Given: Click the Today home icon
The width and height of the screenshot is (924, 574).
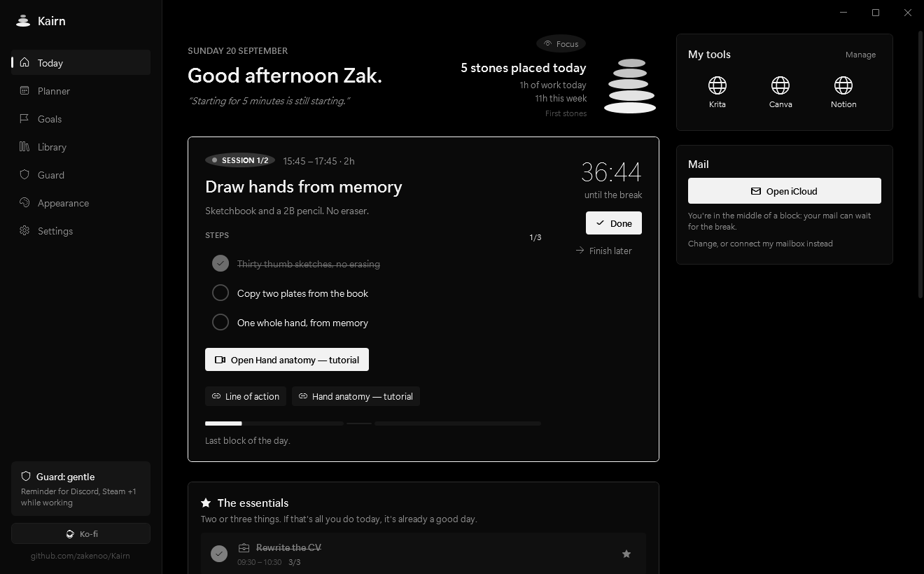Looking at the screenshot, I should [x=24, y=62].
